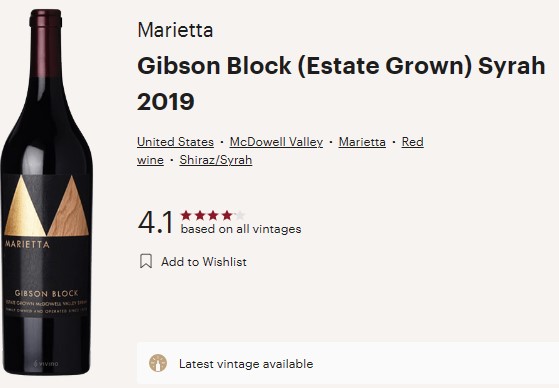Open the Shiraz/Syrah grape link
This screenshot has width=559, height=388.
[216, 160]
